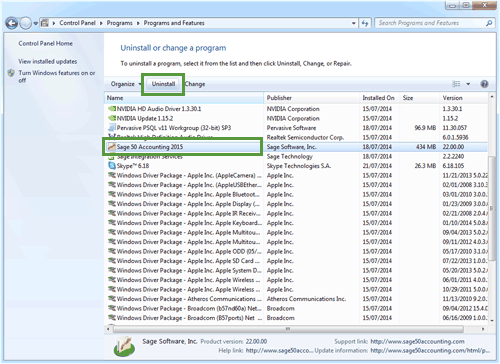The height and width of the screenshot is (364, 500).
Task: Click icon of Apple Keyboard driver package
Action: (112, 223)
